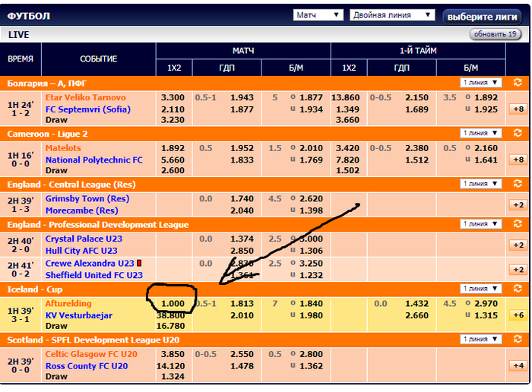
Task: Open the Матч dropdown
Action: pos(318,15)
